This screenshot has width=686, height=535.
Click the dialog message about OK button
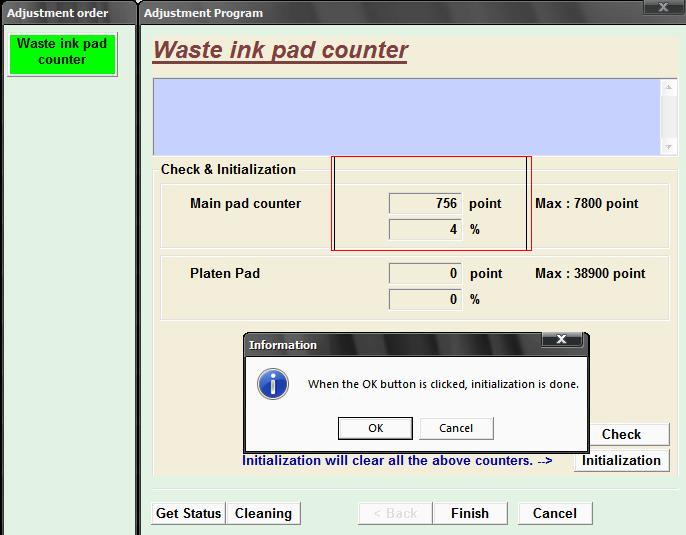point(443,384)
